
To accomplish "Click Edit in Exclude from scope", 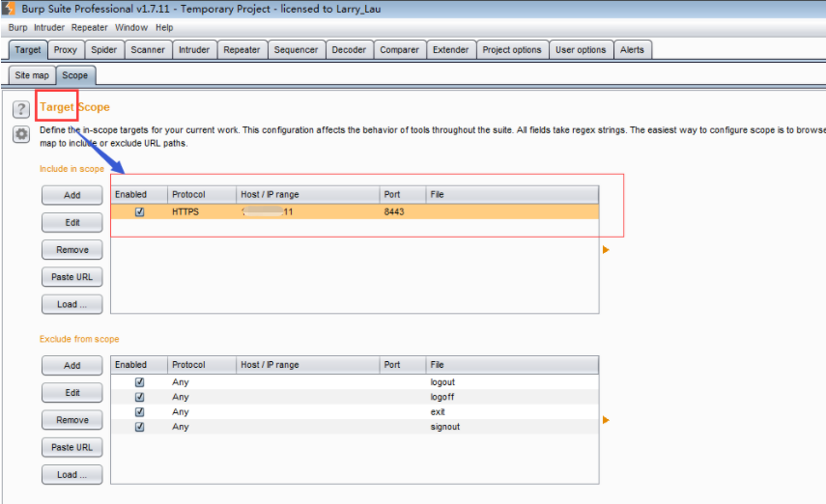I will click(x=72, y=393).
